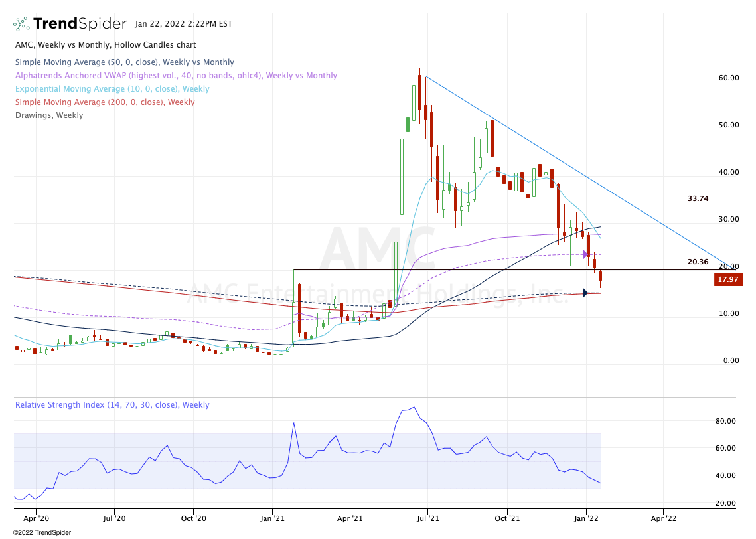Click the RSI 20.00 axis label
This screenshot has width=756, height=539.
(x=725, y=503)
